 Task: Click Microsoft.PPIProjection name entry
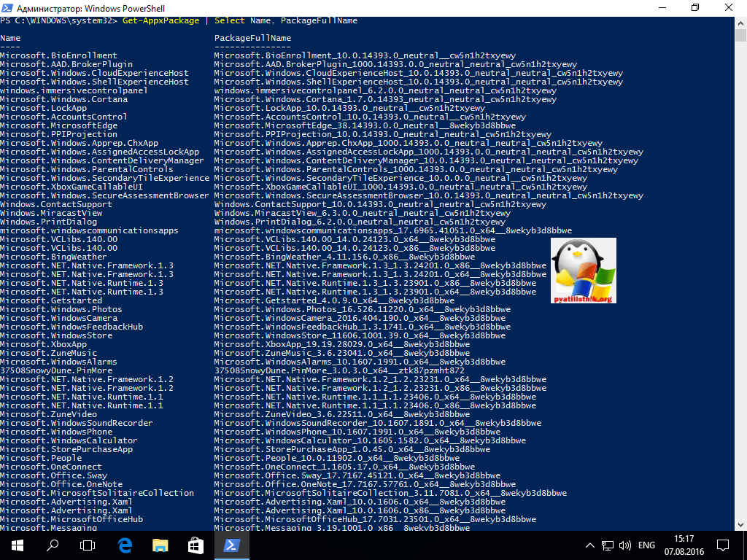pos(58,134)
